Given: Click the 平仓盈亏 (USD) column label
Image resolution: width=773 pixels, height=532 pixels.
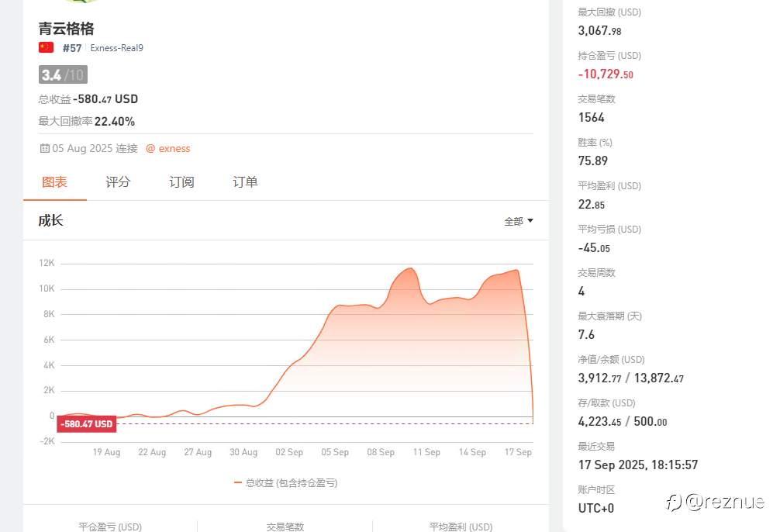Looking at the screenshot, I should (x=110, y=527).
